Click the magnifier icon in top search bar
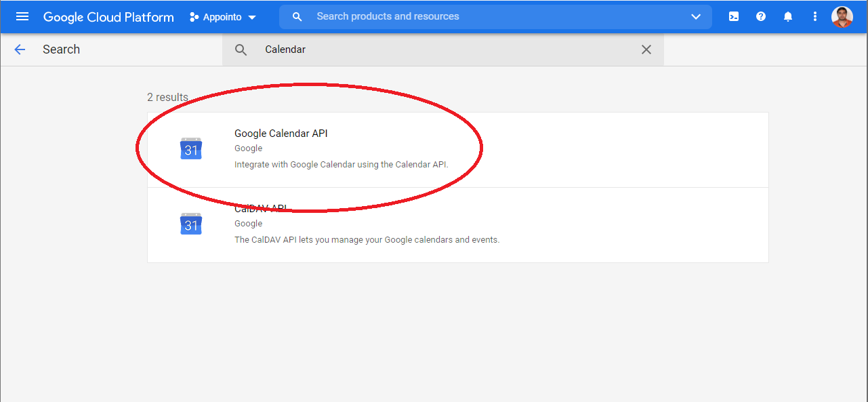Image resolution: width=868 pixels, height=402 pixels. point(297,17)
